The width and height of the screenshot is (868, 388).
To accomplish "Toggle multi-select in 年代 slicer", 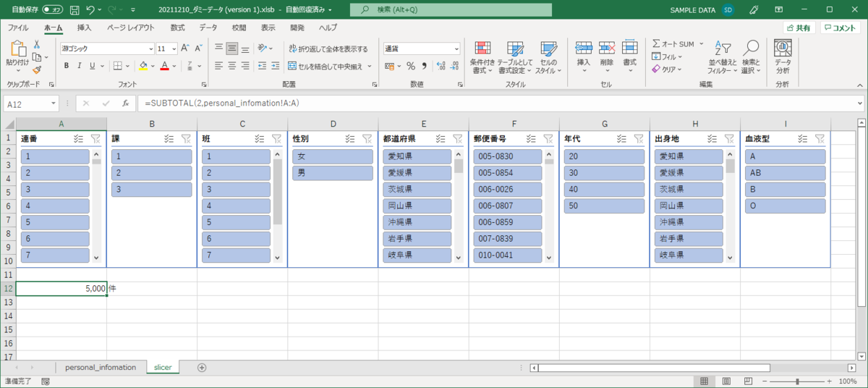I will pyautogui.click(x=621, y=138).
